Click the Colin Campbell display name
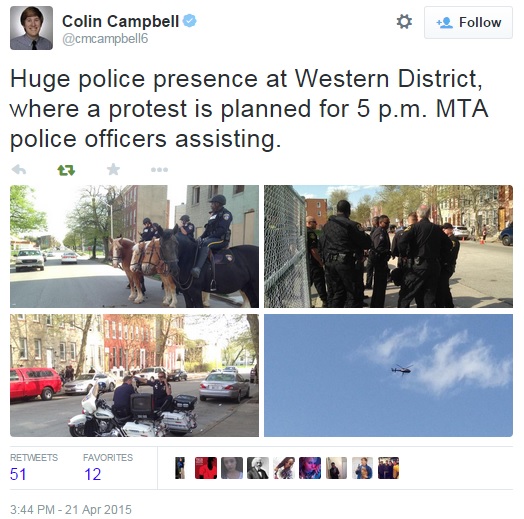 coord(121,21)
